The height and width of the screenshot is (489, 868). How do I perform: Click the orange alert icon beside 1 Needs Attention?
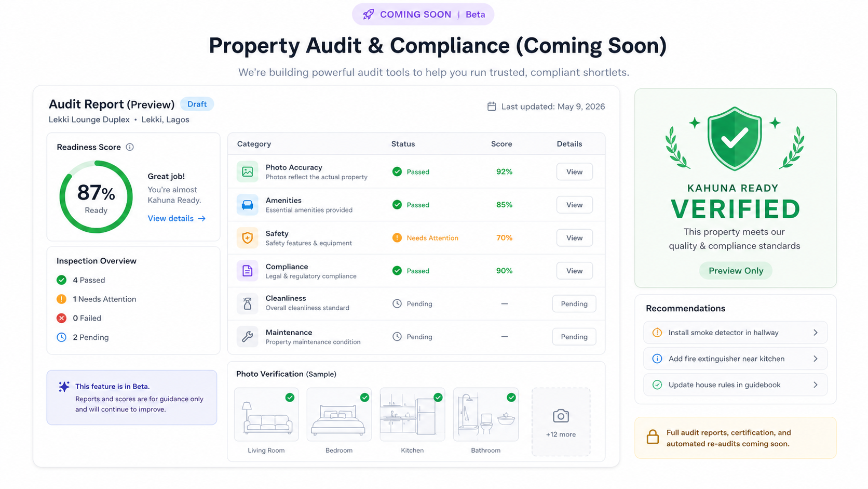61,299
